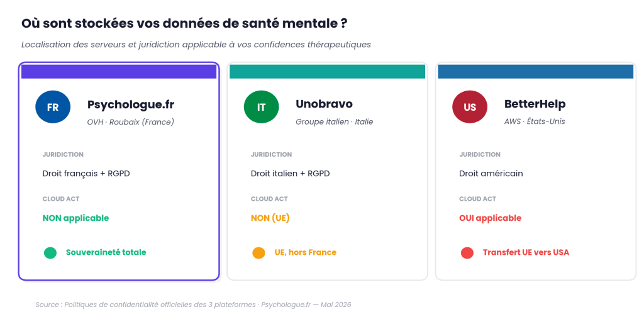Click the source footnote about Politiques de confidentialité
The width and height of the screenshot is (644, 314).
click(x=193, y=305)
